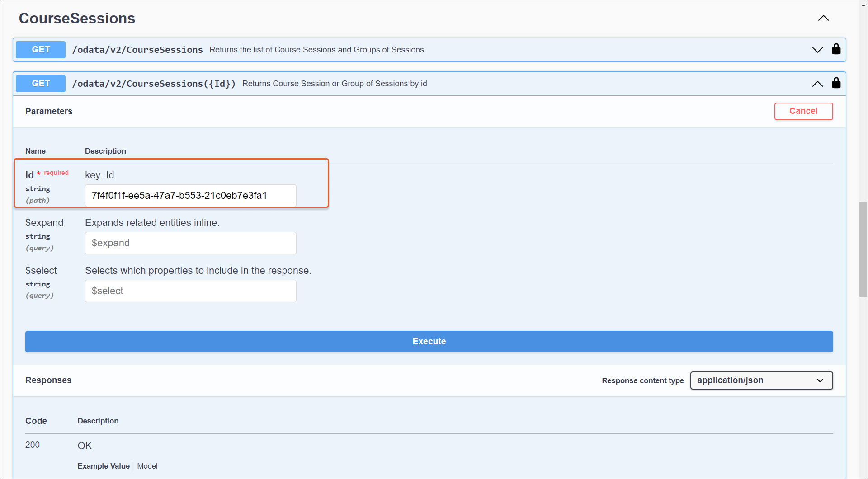
Task: Click the CourseSessions section heading
Action: [x=77, y=19]
